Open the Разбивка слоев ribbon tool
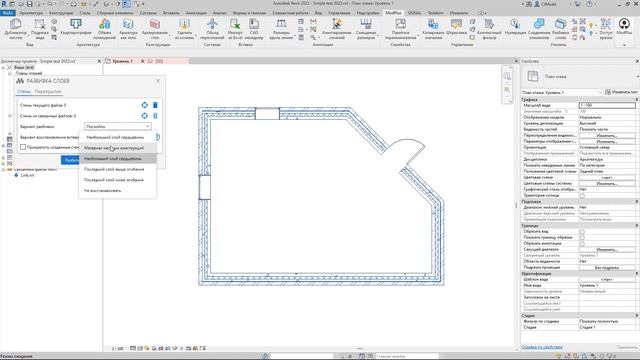The height and width of the screenshot is (360, 640). click(560, 29)
